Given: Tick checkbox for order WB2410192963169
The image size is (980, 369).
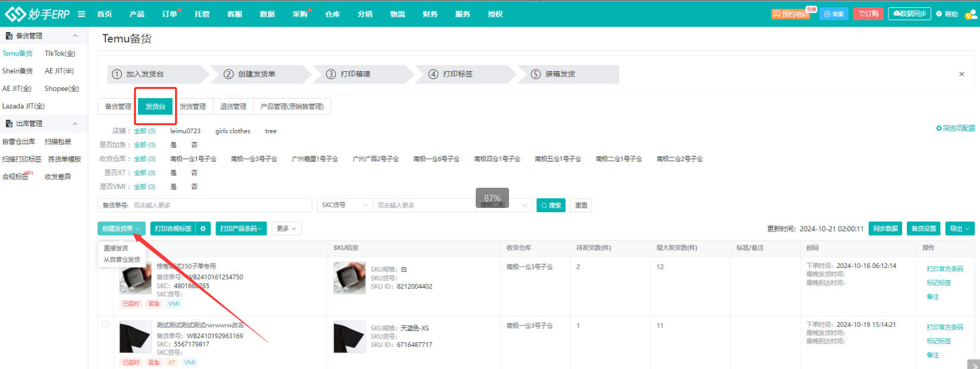Looking at the screenshot, I should point(106,324).
